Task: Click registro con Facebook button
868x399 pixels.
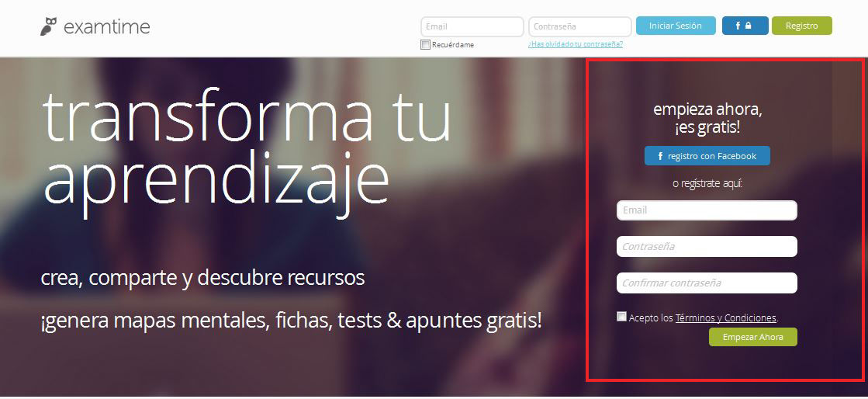Action: click(x=707, y=156)
